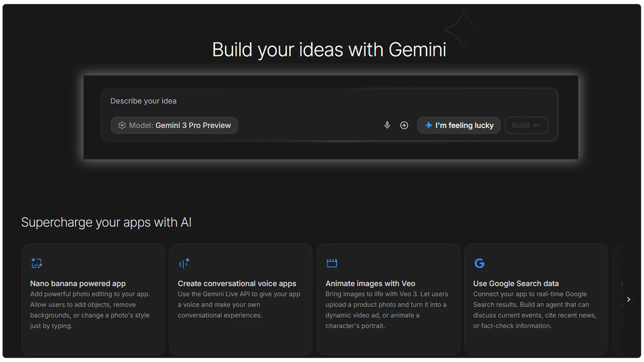Click the Google G logo icon
This screenshot has height=362, width=644.
point(479,263)
